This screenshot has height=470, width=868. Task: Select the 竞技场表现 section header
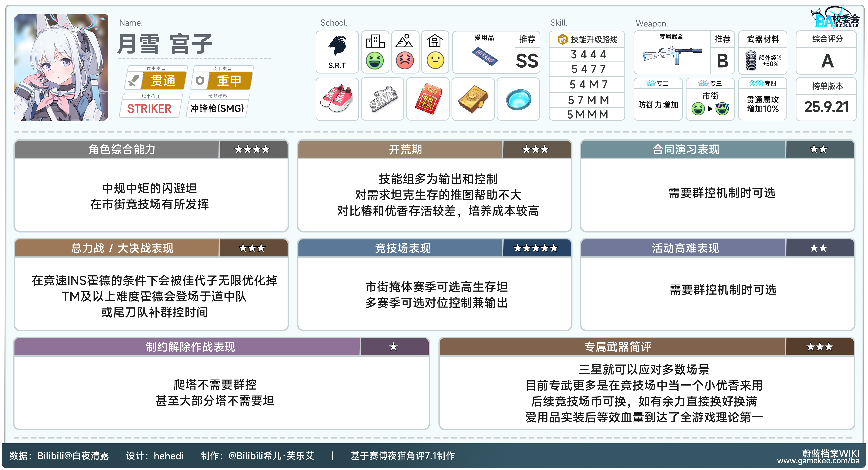402,248
